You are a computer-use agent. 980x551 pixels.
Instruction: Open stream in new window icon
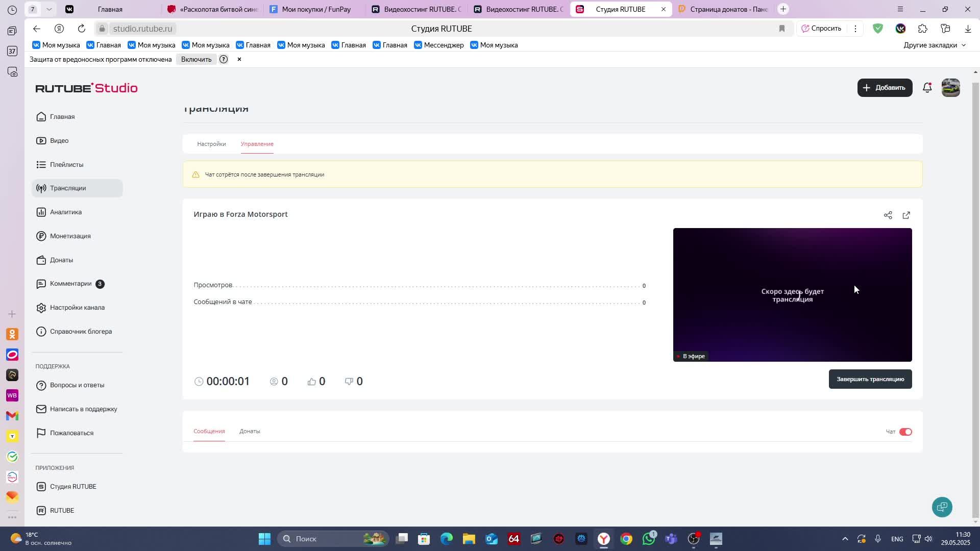pos(906,215)
